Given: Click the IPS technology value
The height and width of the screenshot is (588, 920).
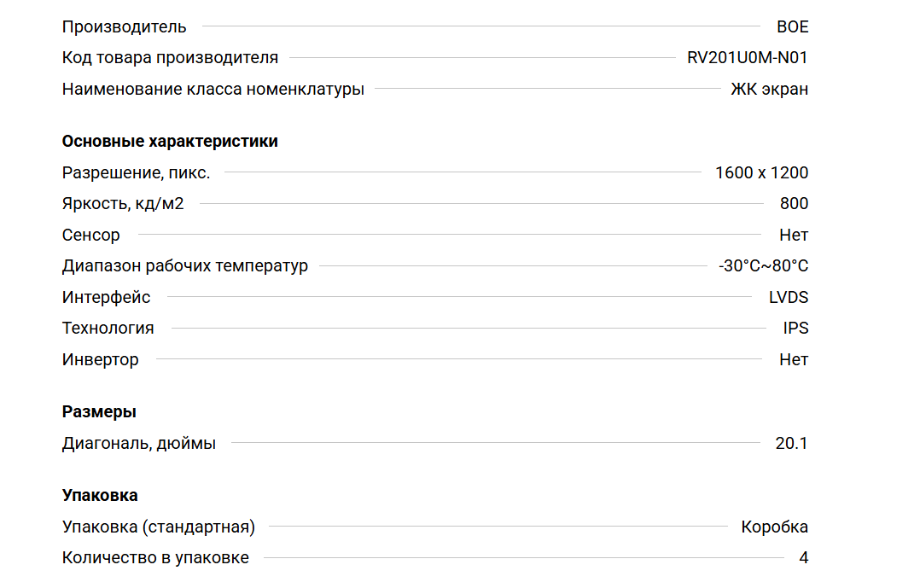Looking at the screenshot, I should [x=795, y=328].
